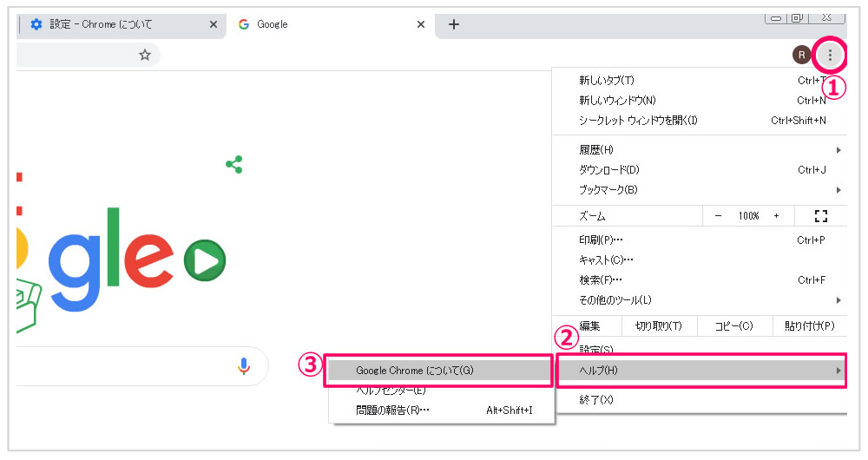Toggle fullscreen mode icon in the zoom row

pyautogui.click(x=821, y=216)
